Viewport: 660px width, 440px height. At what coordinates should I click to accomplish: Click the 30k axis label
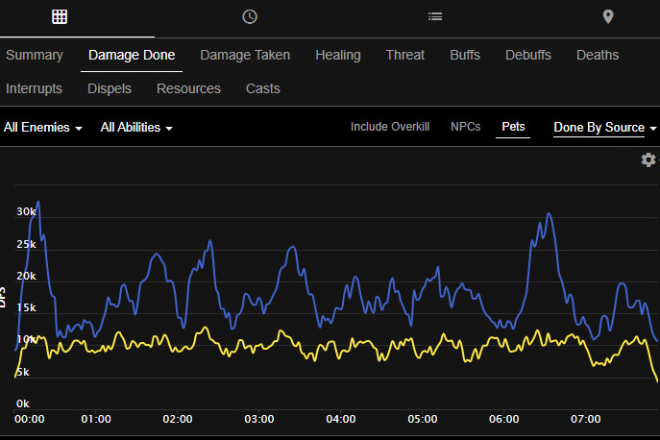26,212
